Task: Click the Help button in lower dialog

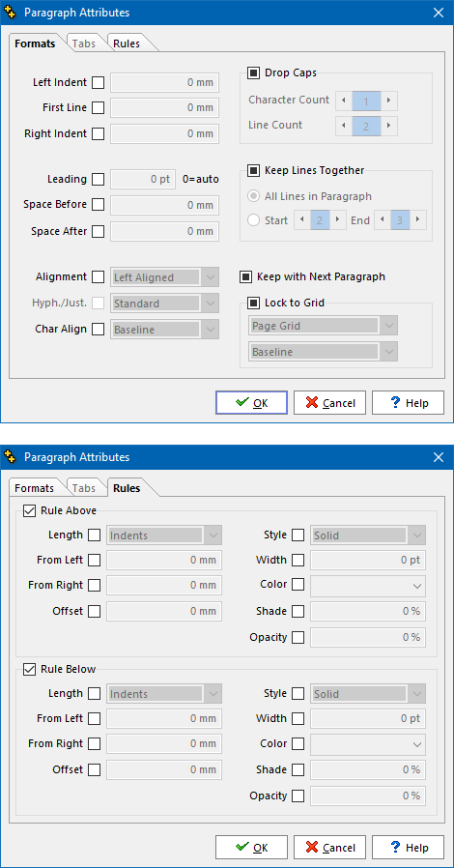Action: tap(408, 848)
